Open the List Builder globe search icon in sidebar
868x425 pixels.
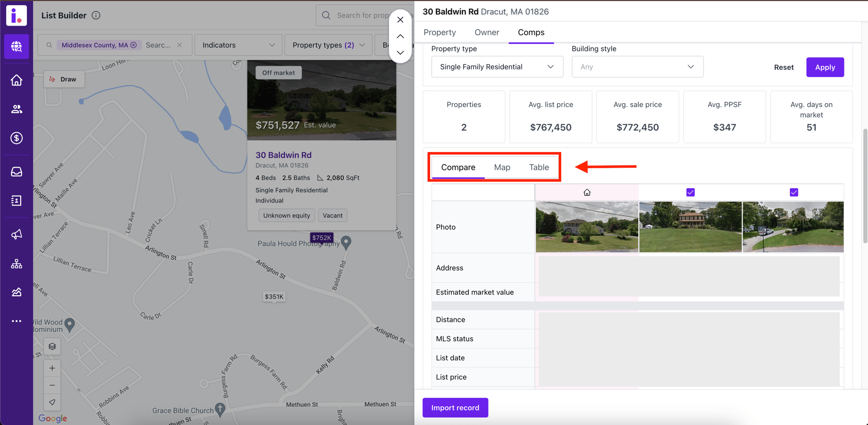(x=16, y=46)
